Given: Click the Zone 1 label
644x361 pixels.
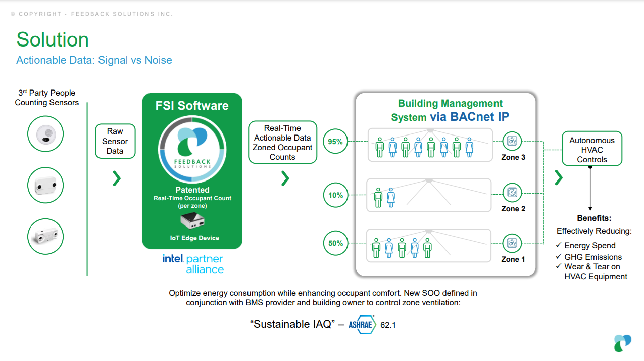Looking at the screenshot, I should coord(513,259).
